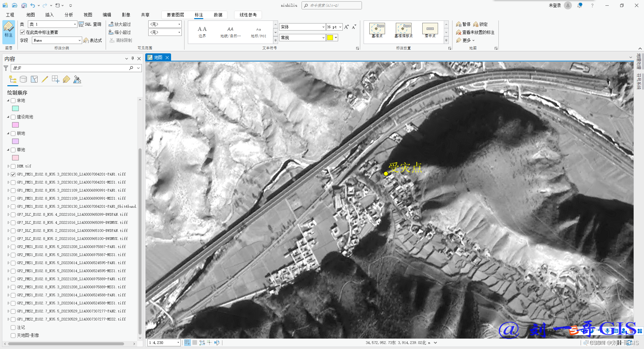This screenshot has height=349, width=644.
Task: Undo the last action
Action: tap(33, 5)
